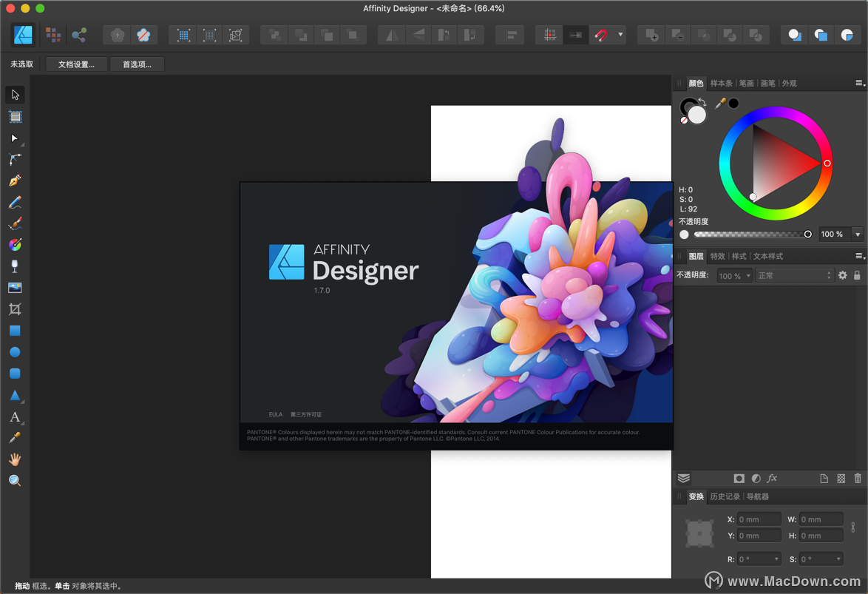This screenshot has width=868, height=594.
Task: Switch to the 文本样式 tab
Action: click(x=767, y=256)
